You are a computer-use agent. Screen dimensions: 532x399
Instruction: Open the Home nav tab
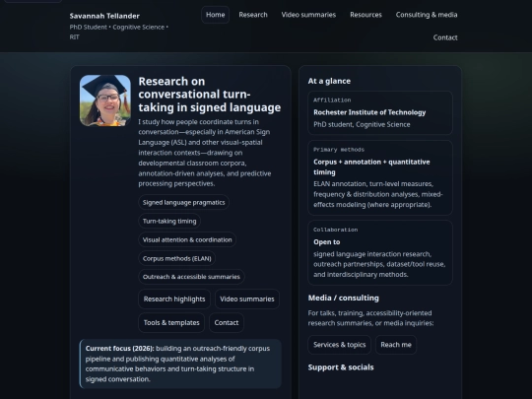(215, 15)
